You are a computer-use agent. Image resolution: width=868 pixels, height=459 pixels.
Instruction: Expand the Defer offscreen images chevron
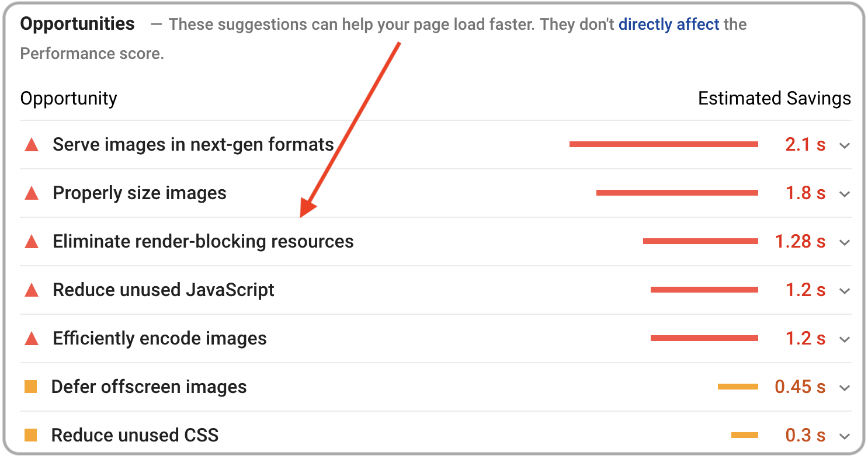click(x=844, y=388)
